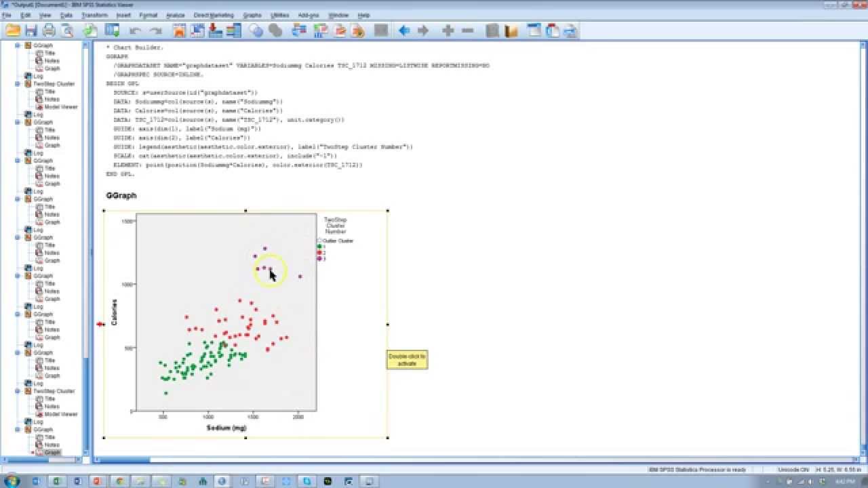Viewport: 868px width, 488px height.
Task: Demote outline item with right arrow
Action: click(x=423, y=30)
